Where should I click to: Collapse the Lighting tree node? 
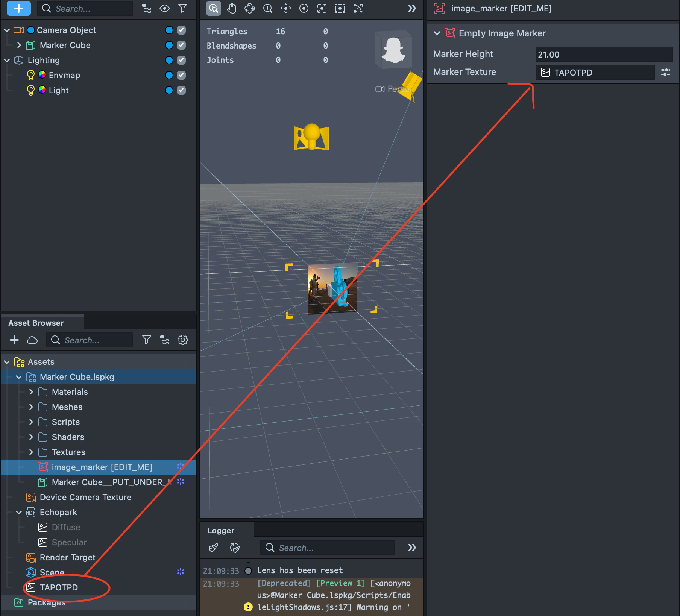pos(7,60)
